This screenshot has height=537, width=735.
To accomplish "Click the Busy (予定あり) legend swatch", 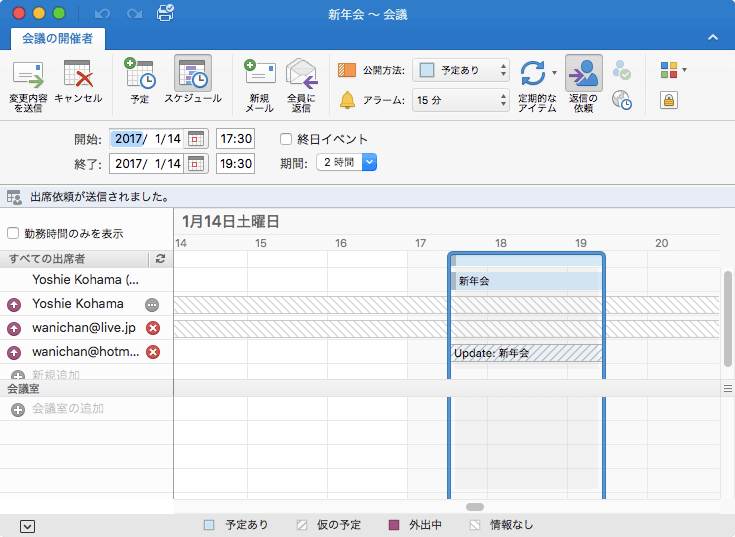I will [209, 525].
